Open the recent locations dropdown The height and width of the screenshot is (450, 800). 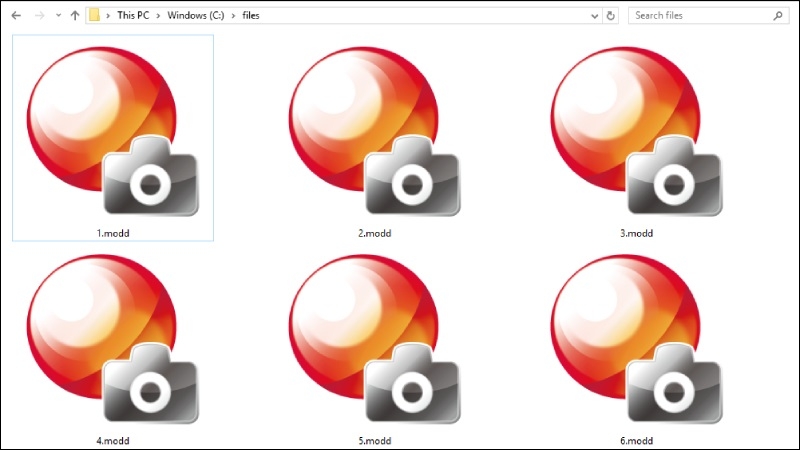tap(58, 15)
